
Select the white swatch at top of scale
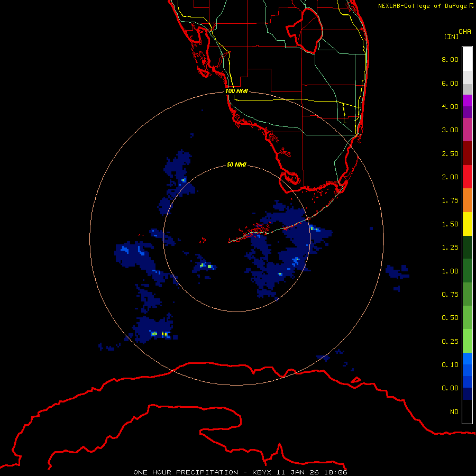[x=467, y=59]
